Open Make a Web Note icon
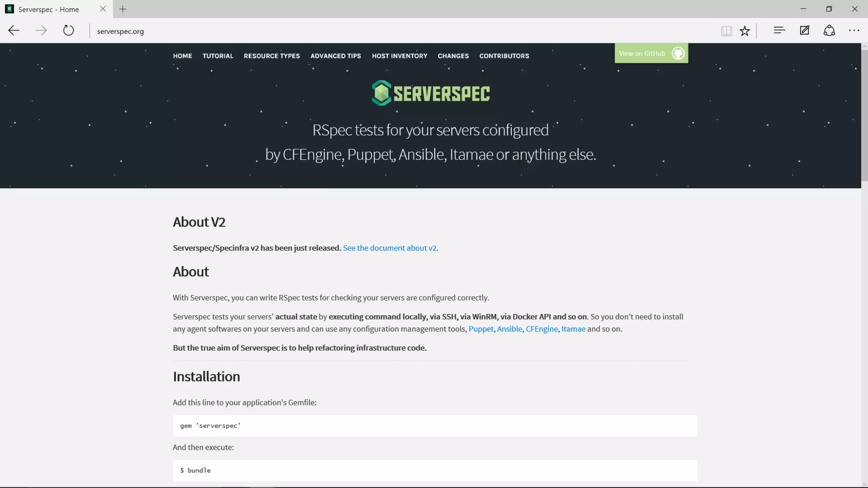Viewport: 868px width, 488px height. pos(804,30)
